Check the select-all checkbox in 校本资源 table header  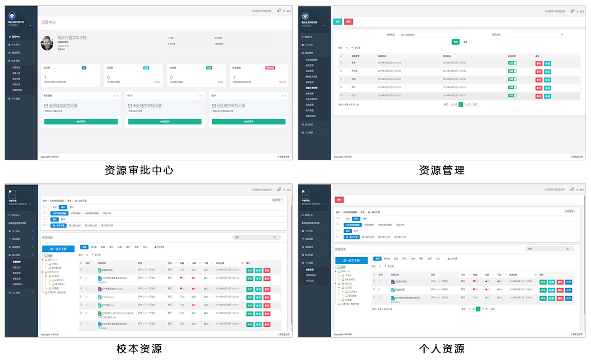point(81,263)
